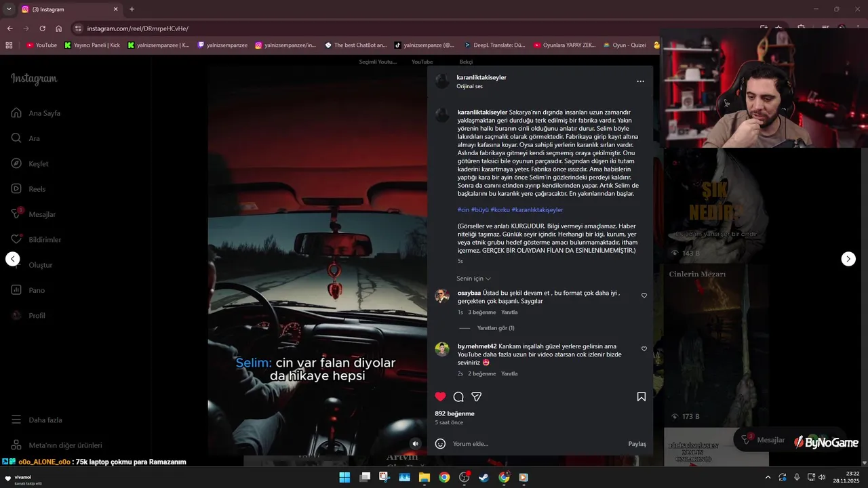The width and height of the screenshot is (868, 488).
Task: Click the comment bubble icon
Action: pos(458,396)
